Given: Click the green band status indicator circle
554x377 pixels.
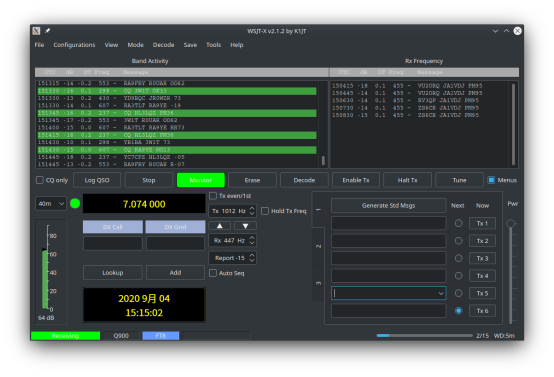Looking at the screenshot, I should [x=75, y=204].
